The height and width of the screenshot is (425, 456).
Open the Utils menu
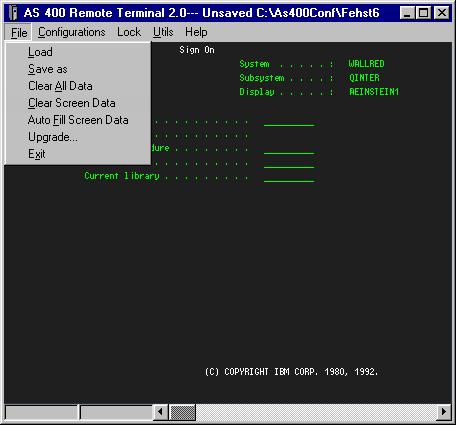point(163,32)
